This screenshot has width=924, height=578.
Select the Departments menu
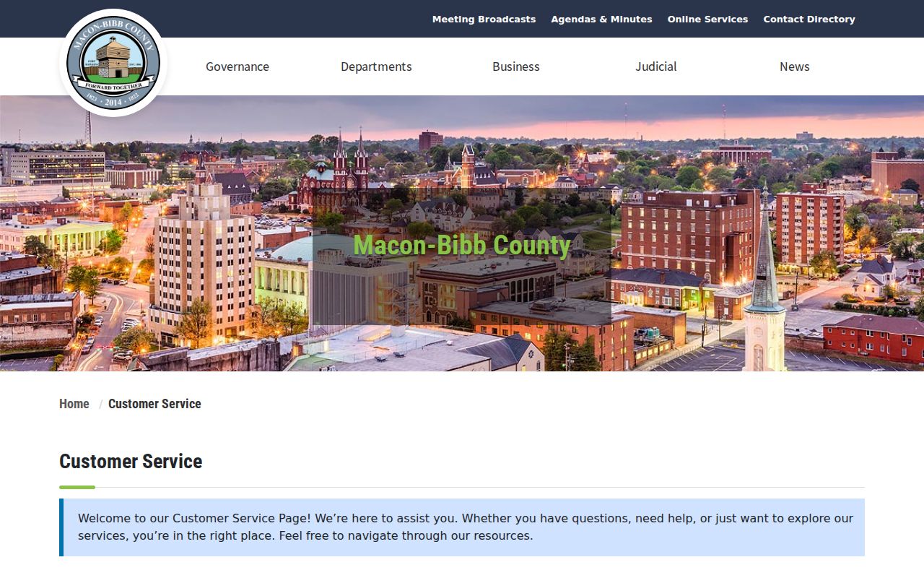pos(376,66)
